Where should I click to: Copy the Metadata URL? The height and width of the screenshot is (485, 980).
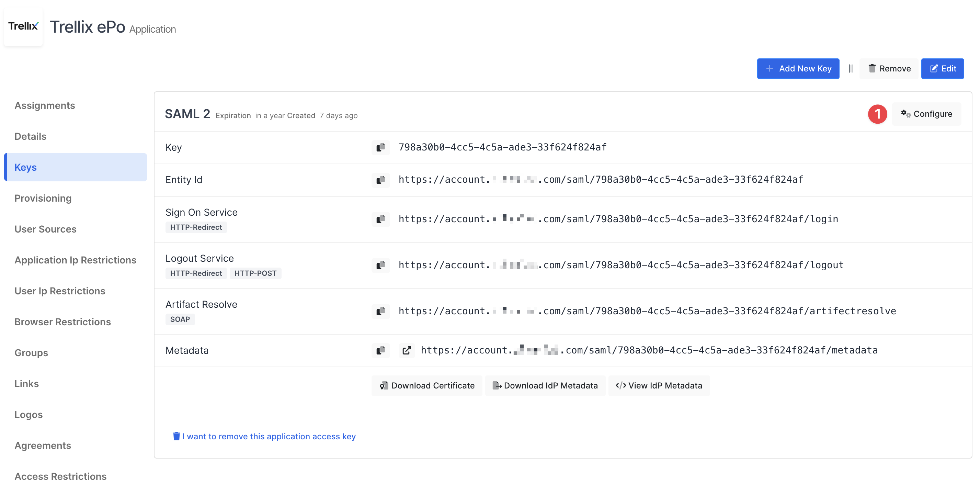[380, 350]
